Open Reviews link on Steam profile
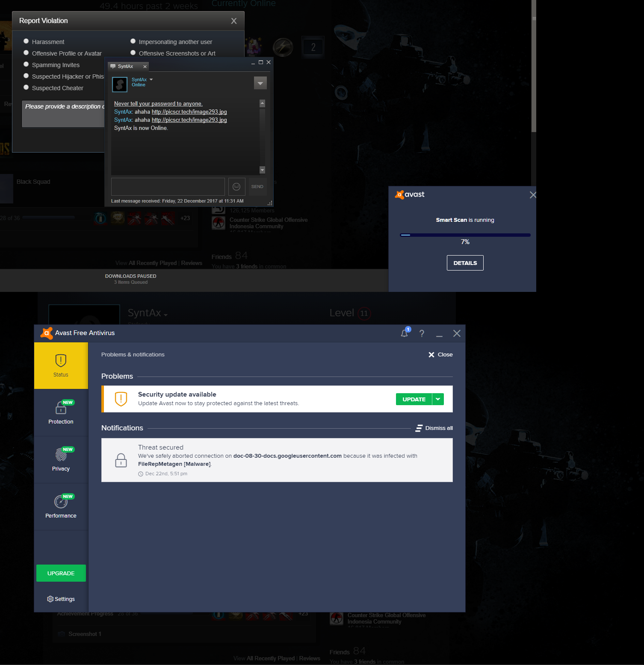Viewport: 644px width, 665px height. 192,263
